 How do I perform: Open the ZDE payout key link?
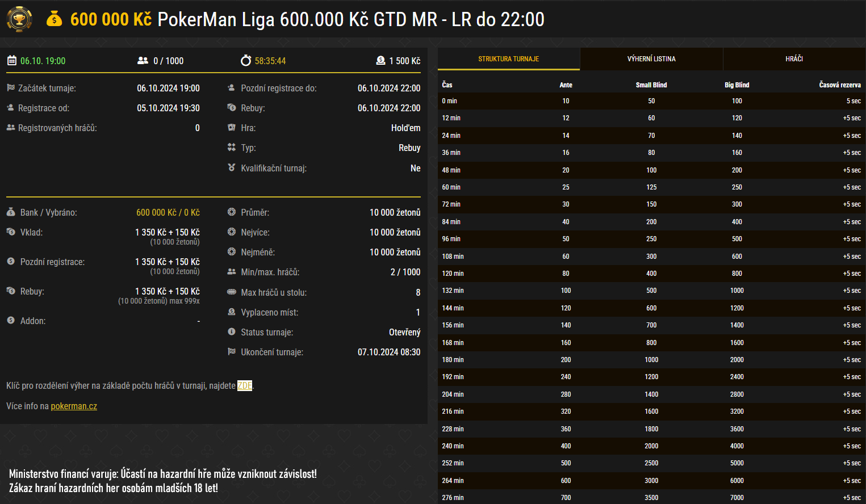coord(245,385)
